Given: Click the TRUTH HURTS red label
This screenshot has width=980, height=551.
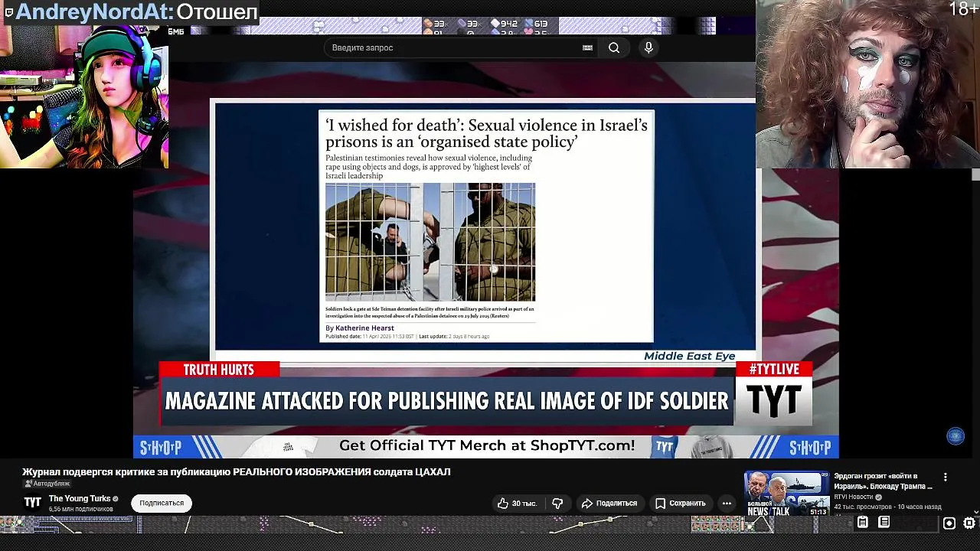Looking at the screenshot, I should 219,370.
